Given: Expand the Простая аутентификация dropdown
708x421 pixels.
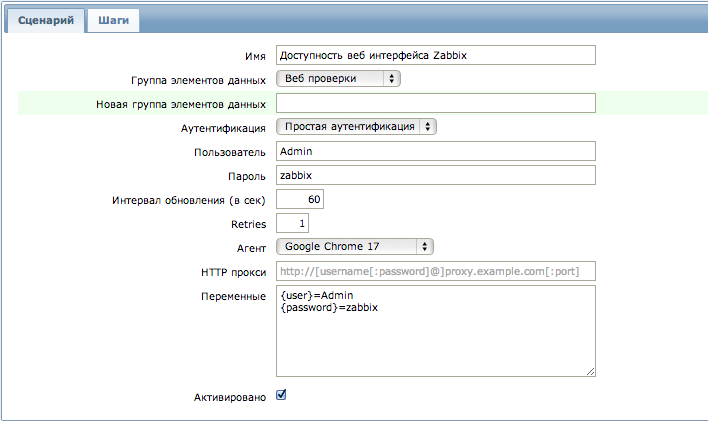Looking at the screenshot, I should (x=356, y=126).
